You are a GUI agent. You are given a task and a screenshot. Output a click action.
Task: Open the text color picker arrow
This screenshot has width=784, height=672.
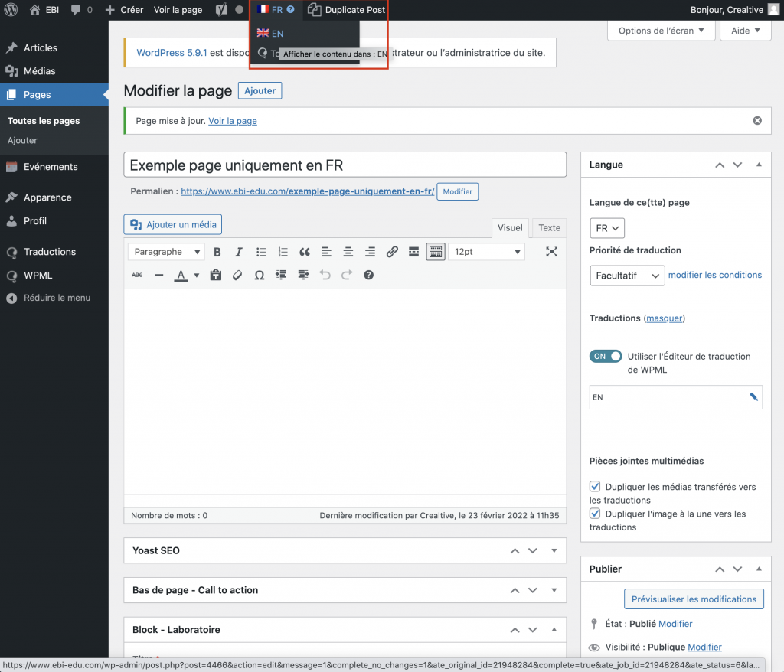(197, 276)
